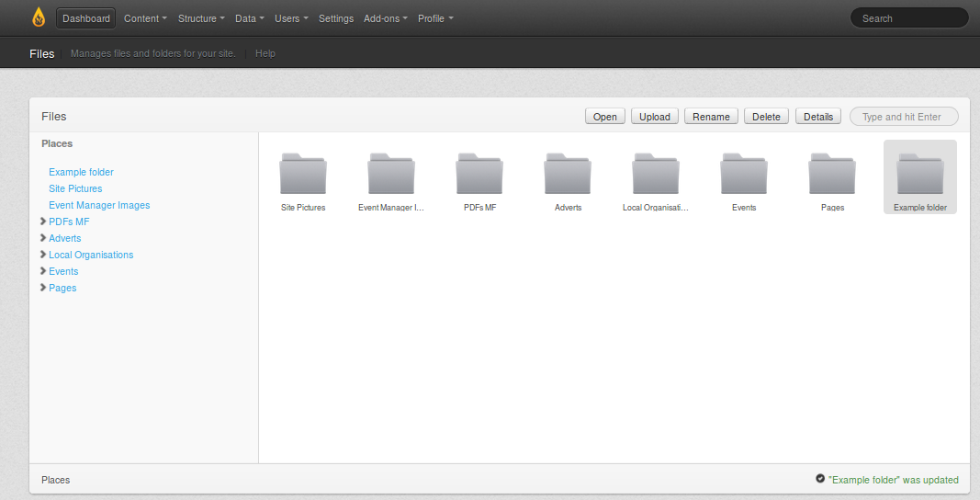Select the PDFs MF folder icon
This screenshot has width=980, height=500.
[479, 174]
